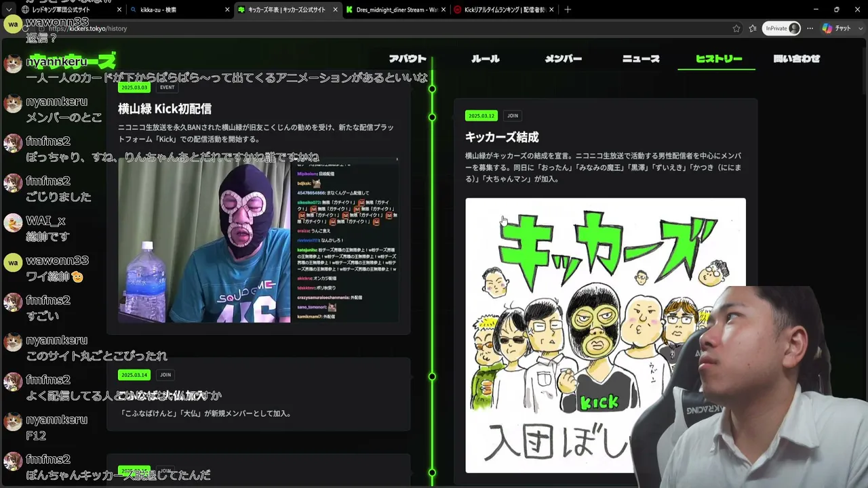Close the キッカーズ年表 tab

(334, 9)
